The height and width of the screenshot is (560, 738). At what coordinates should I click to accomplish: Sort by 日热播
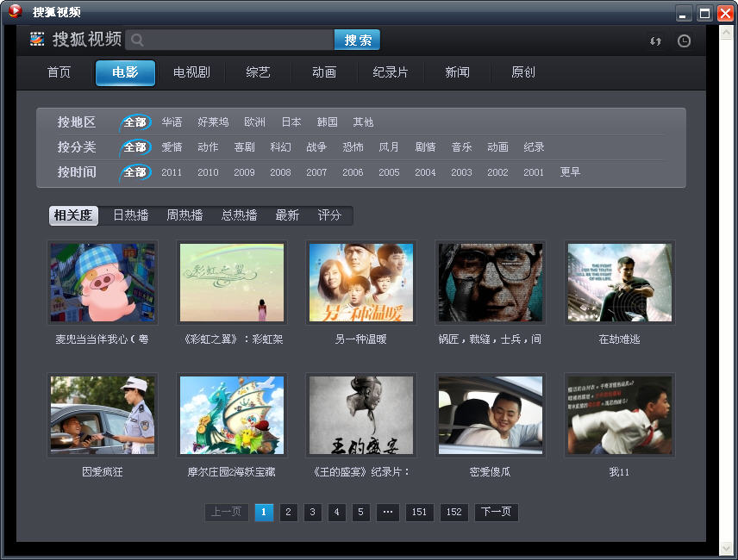tap(131, 215)
